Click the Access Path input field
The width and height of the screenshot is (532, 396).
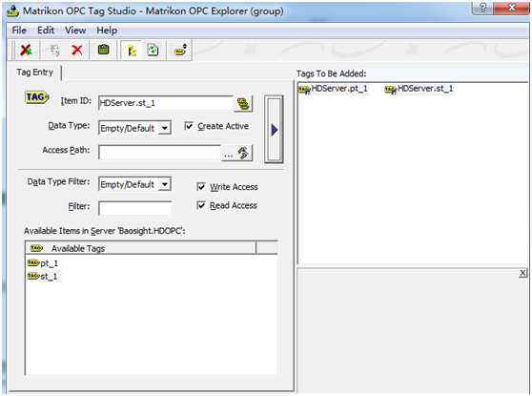160,153
